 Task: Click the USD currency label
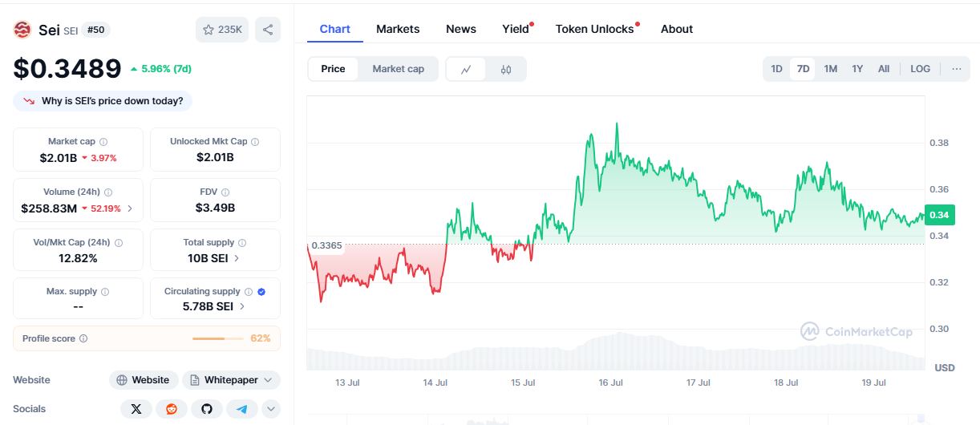click(x=945, y=367)
